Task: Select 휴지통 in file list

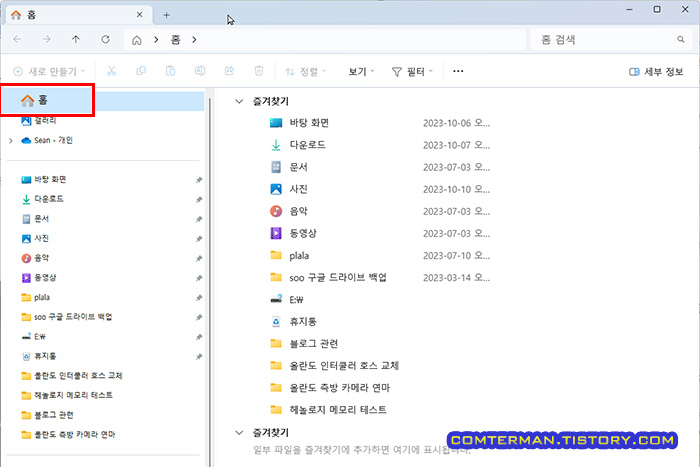Action: pyautogui.click(x=293, y=321)
